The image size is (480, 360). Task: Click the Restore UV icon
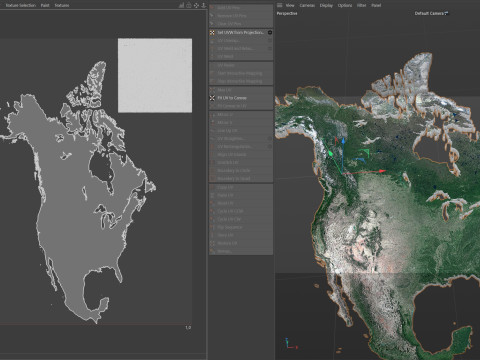click(x=212, y=243)
